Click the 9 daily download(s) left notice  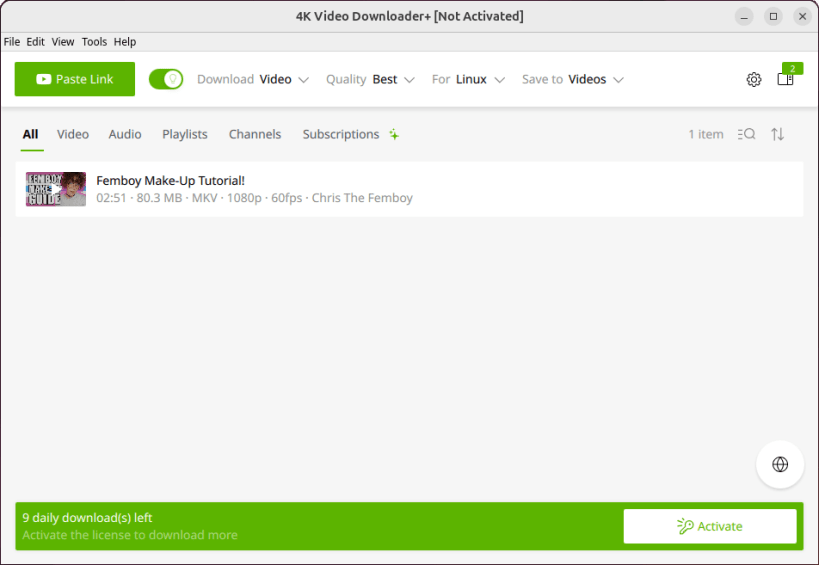[87, 517]
